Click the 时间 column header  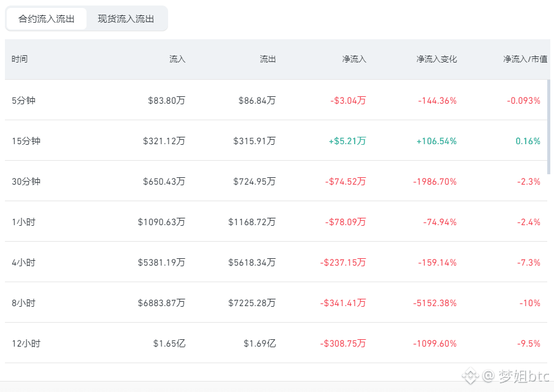pos(20,59)
